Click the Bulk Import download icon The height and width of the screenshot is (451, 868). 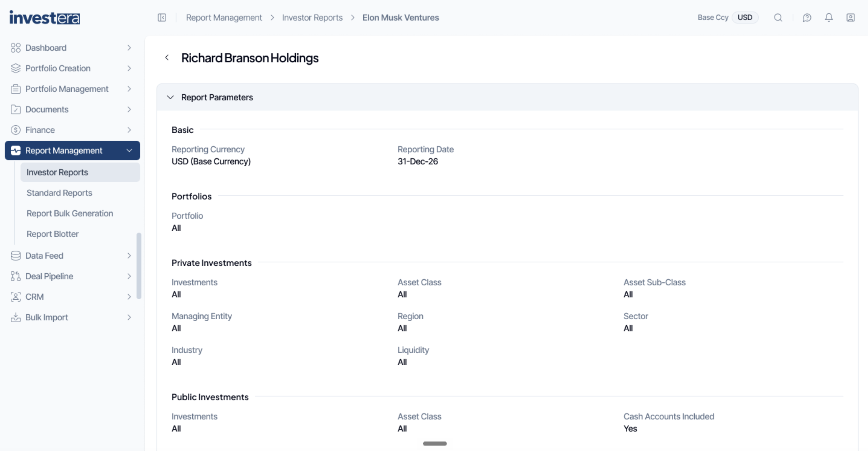[x=16, y=317]
